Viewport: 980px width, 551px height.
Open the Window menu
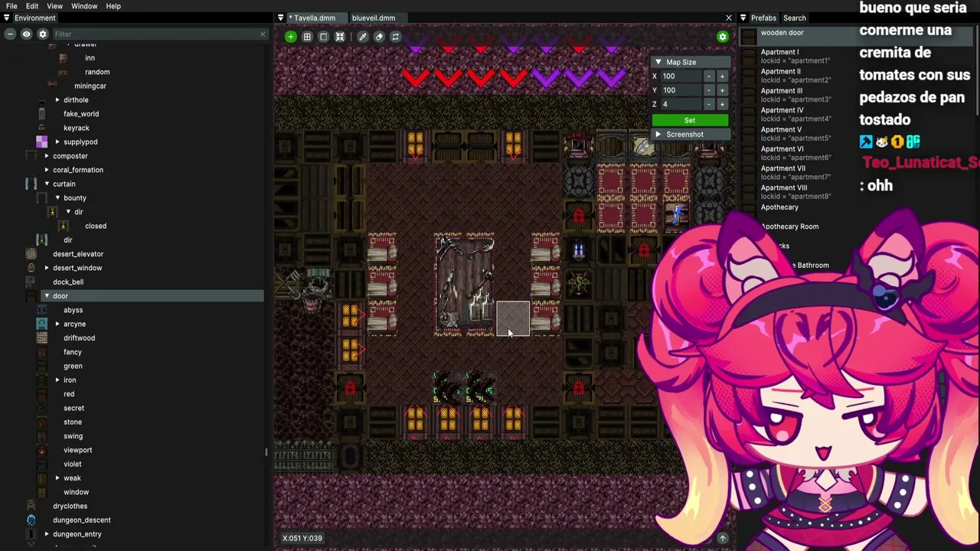click(84, 6)
